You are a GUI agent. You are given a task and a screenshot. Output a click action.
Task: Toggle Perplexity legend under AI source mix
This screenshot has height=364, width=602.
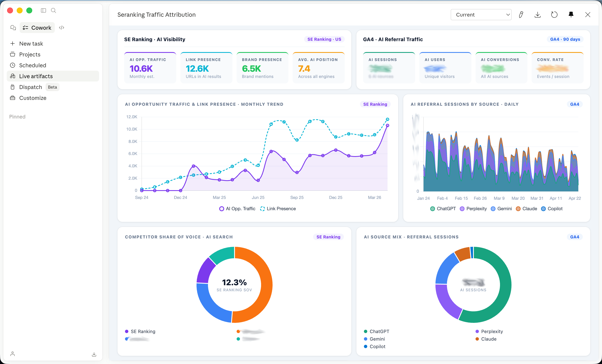point(489,332)
